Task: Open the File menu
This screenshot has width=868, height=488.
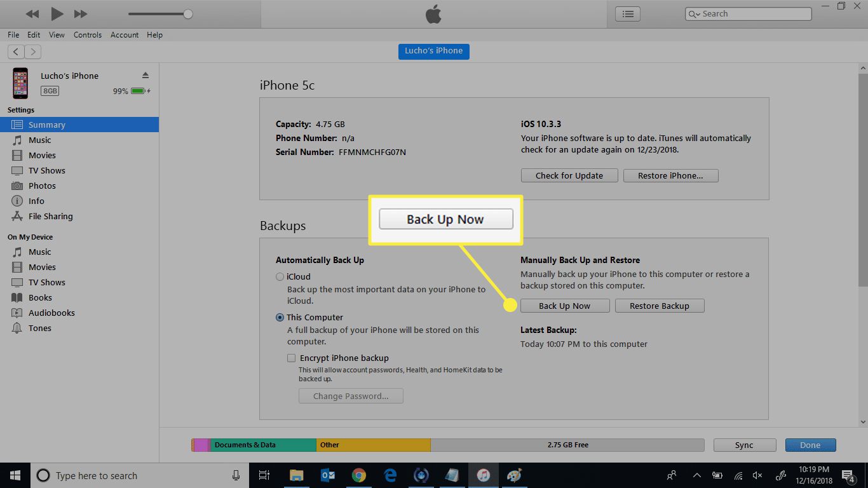Action: 13,35
